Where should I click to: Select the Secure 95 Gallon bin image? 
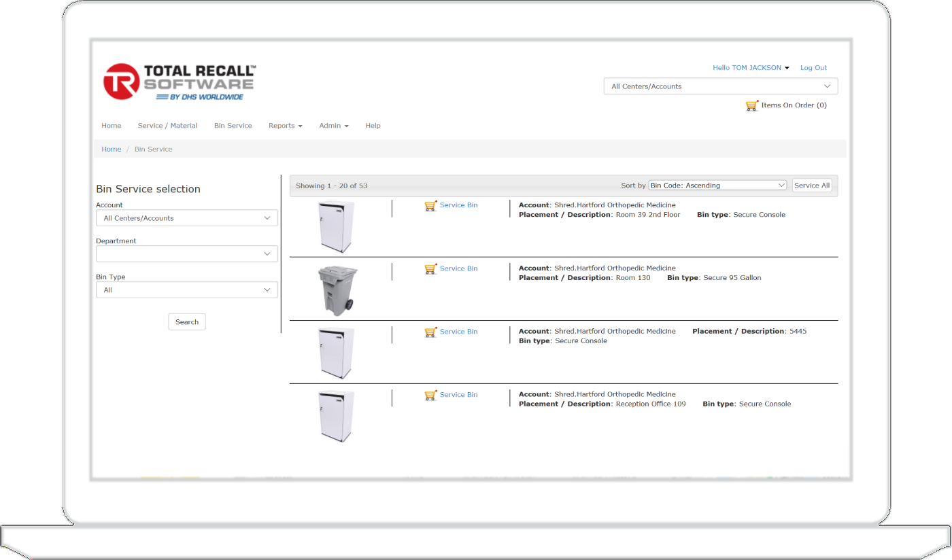337,290
